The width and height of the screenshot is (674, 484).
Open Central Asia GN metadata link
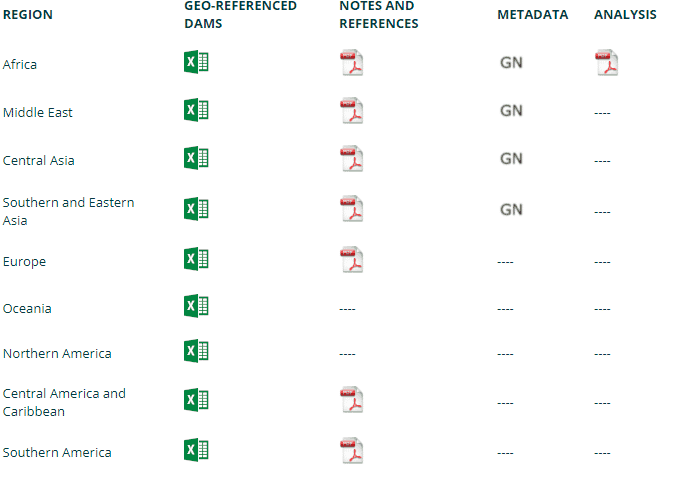click(511, 159)
